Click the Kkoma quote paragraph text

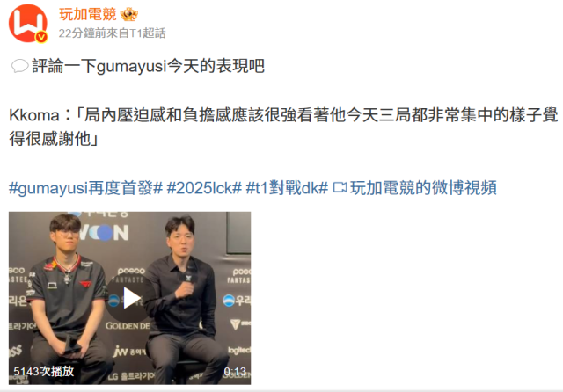click(x=283, y=127)
